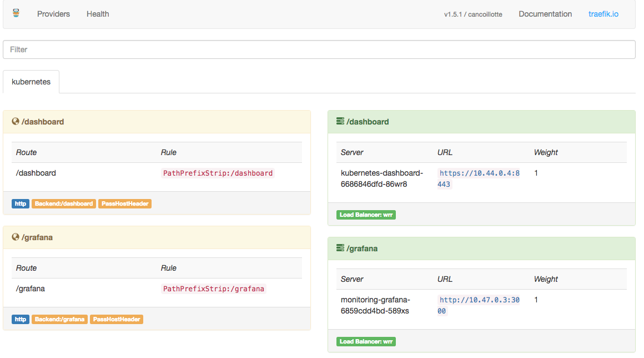This screenshot has height=358, width=644.
Task: Click PassHostHeader badge under /dashboard frontend
Action: point(125,203)
